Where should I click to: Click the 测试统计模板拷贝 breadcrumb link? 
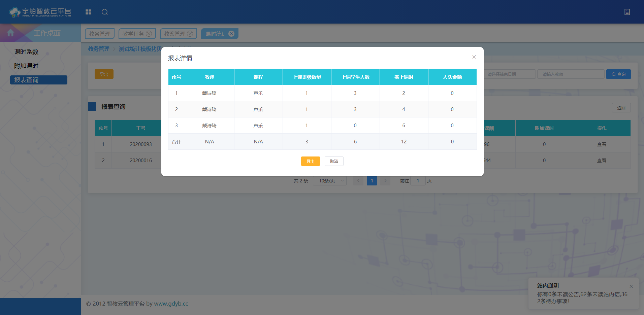point(140,49)
